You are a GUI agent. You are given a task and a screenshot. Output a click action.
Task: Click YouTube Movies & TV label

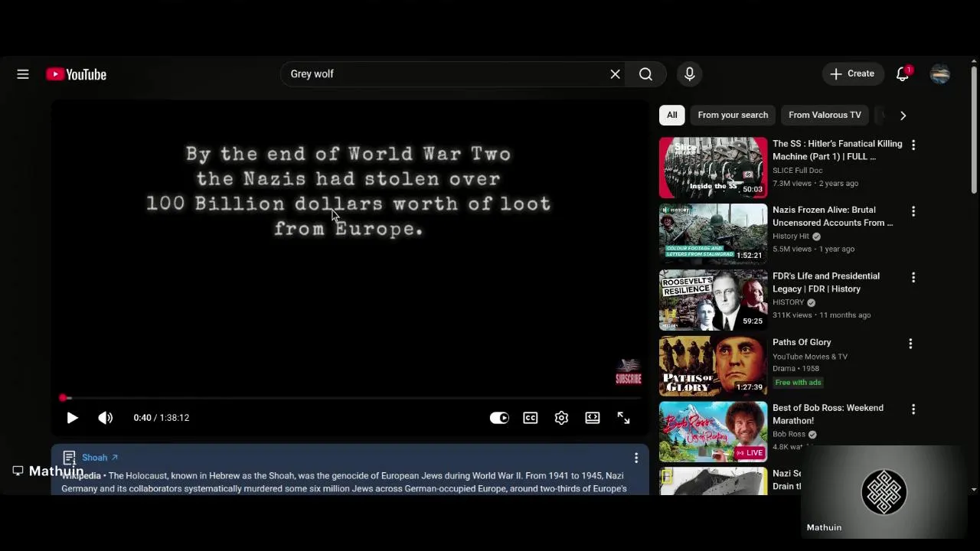click(810, 357)
